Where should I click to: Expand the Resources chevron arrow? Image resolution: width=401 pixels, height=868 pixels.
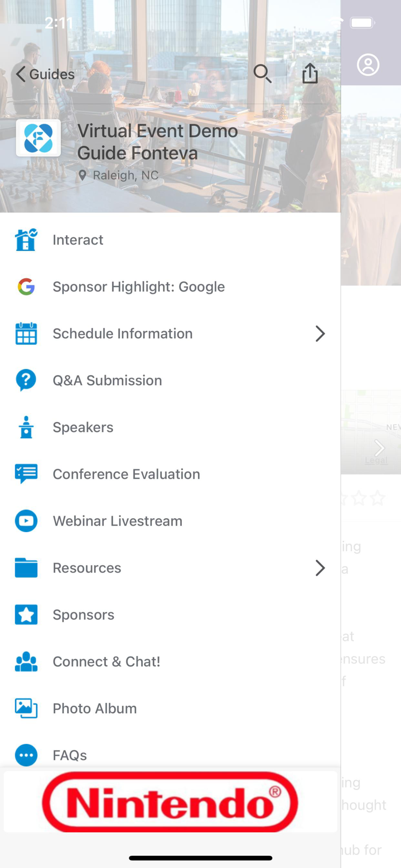[x=320, y=568]
